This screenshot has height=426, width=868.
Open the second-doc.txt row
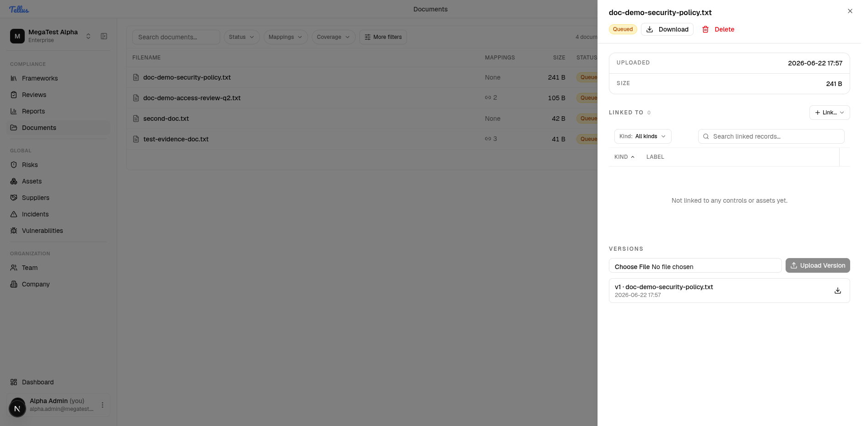pos(362,119)
